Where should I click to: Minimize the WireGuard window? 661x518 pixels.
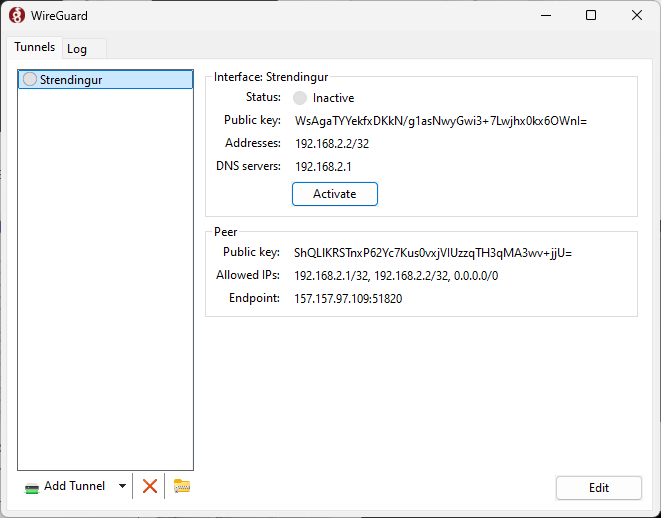(545, 15)
